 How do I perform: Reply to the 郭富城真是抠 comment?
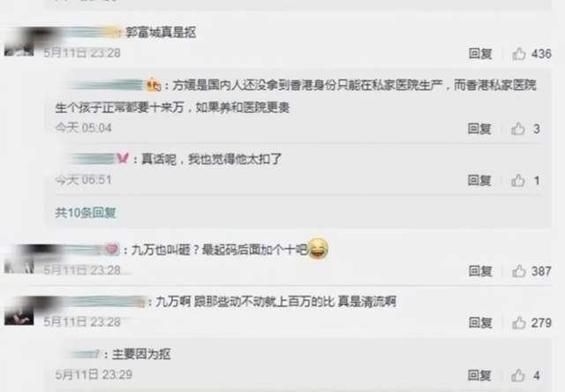480,54
